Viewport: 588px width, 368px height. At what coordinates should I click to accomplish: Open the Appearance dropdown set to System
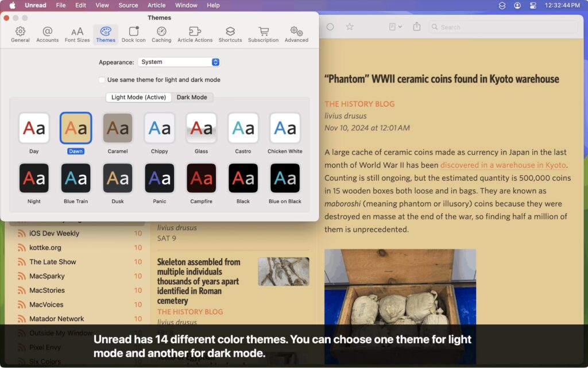click(179, 61)
